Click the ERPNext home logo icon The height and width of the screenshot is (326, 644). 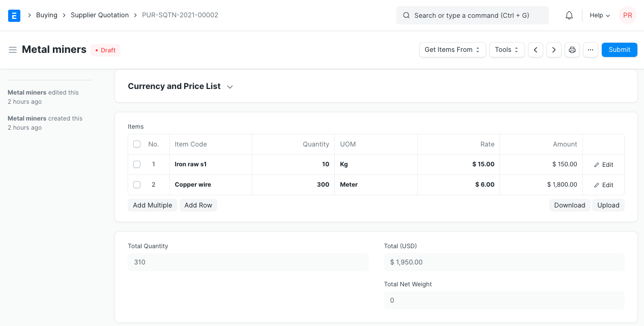click(14, 15)
